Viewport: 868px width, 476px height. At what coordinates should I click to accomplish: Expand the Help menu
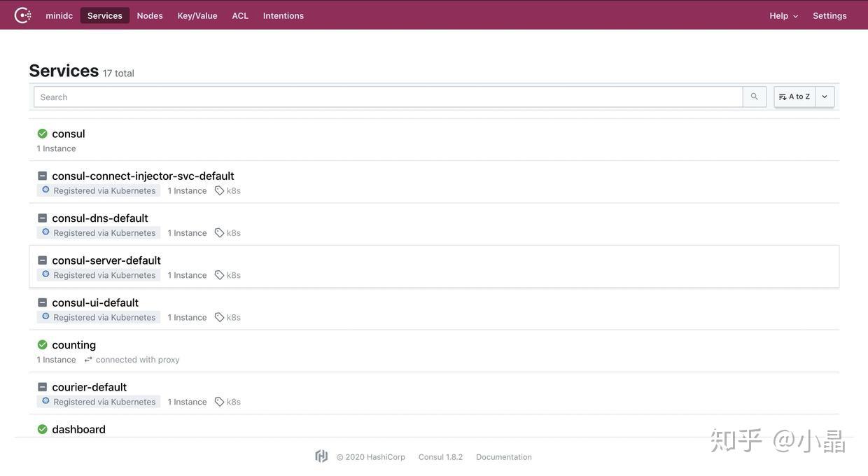point(783,15)
